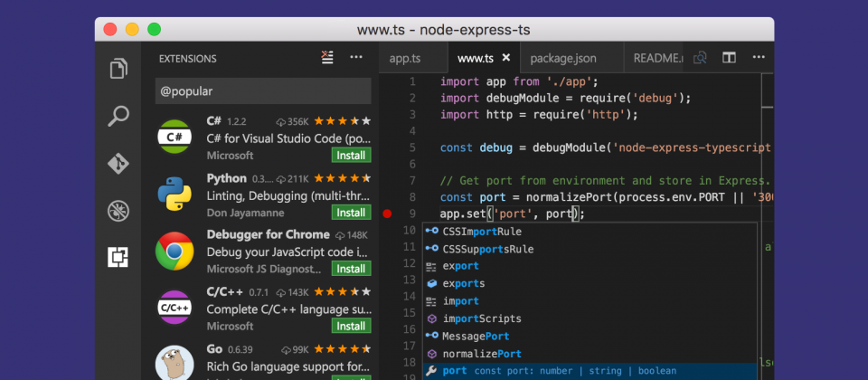Close the www.ts editor tab
Viewport: 868px width, 380px height.
[506, 59]
